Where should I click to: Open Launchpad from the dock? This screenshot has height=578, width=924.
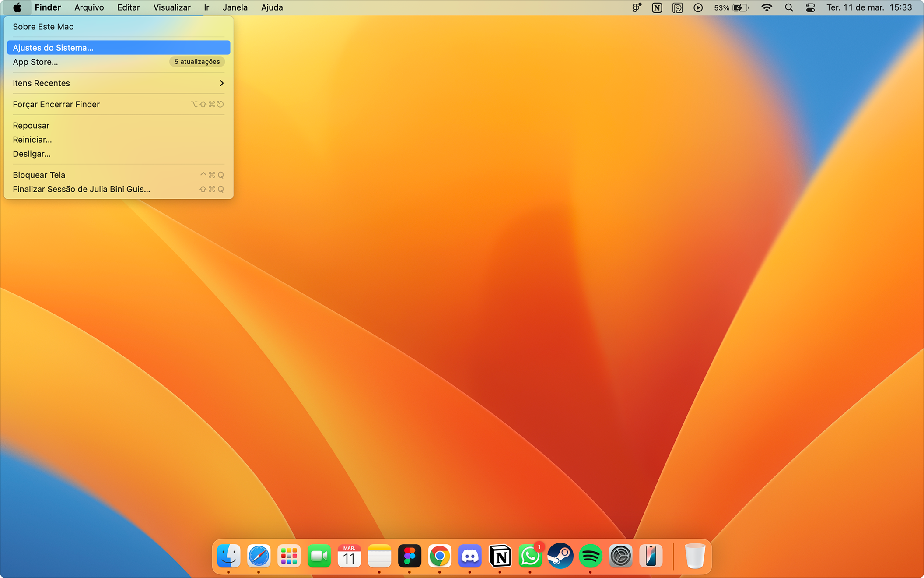coord(289,556)
